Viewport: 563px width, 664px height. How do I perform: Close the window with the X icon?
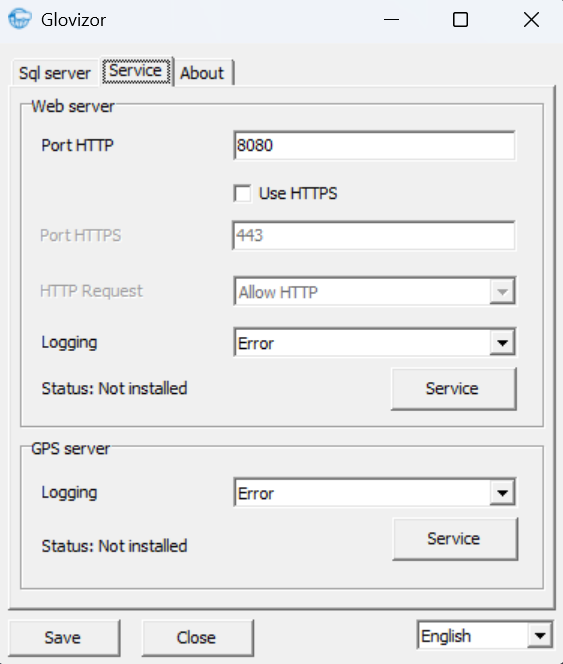click(531, 19)
